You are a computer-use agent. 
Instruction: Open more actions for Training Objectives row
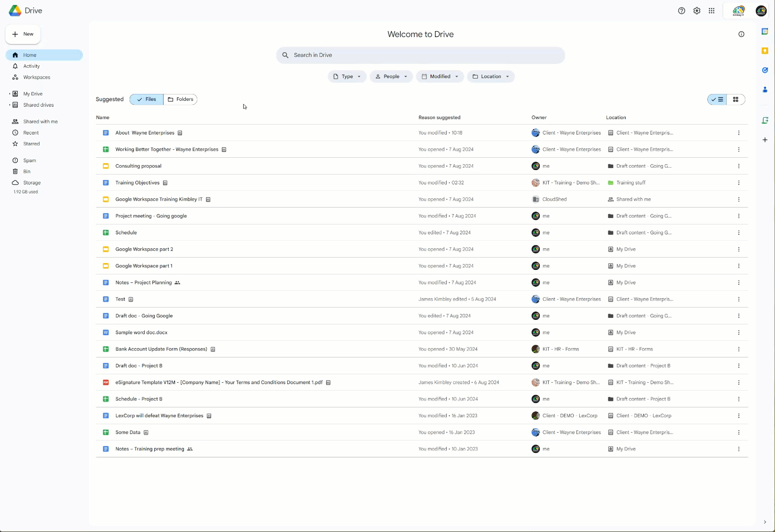coord(738,183)
